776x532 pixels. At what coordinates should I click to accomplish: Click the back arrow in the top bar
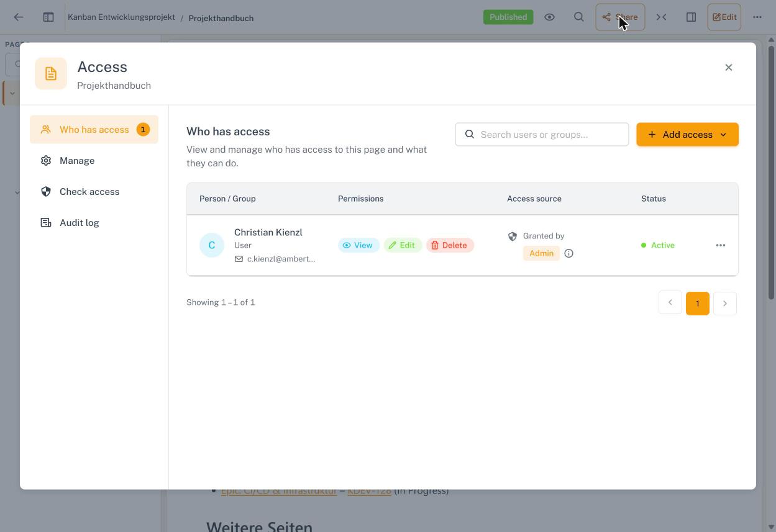coord(19,17)
